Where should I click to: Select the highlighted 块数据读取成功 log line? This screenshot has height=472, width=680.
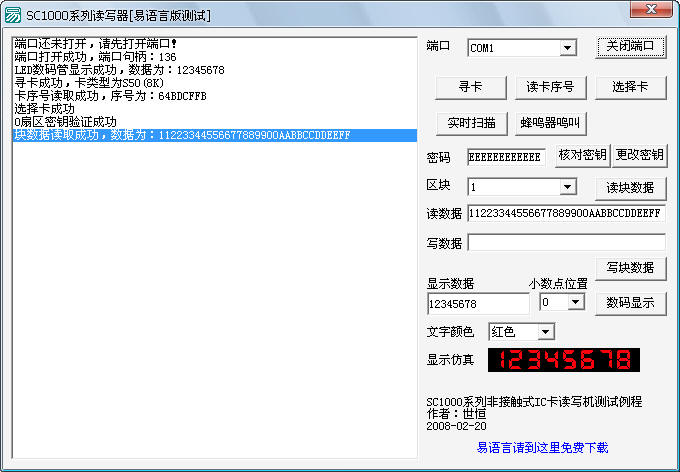click(182, 135)
